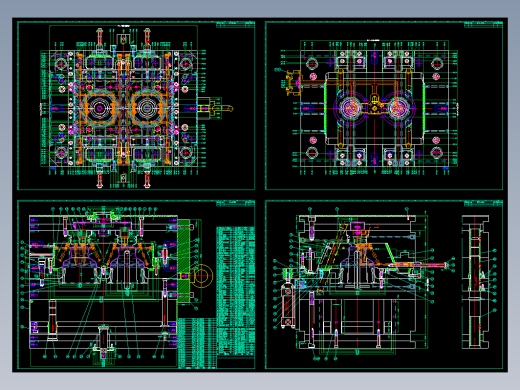The image size is (520, 390).
Task: Select the top-right cavity plate drawing
Action: [384, 106]
